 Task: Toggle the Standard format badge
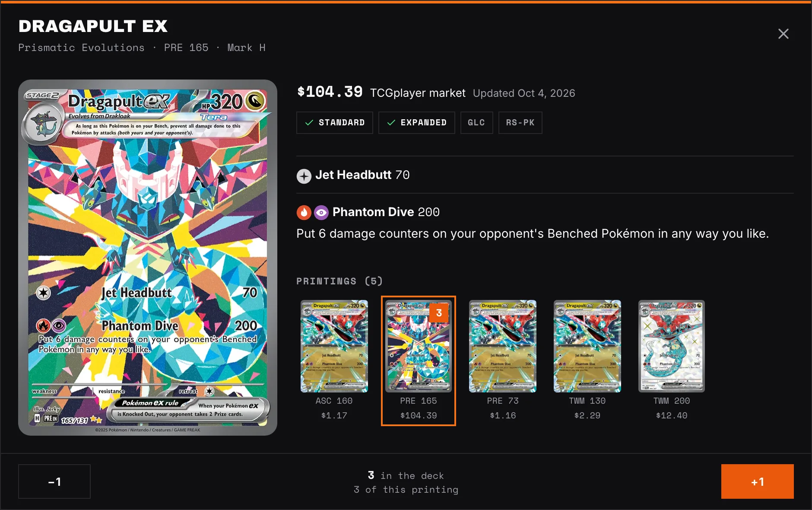pos(335,123)
